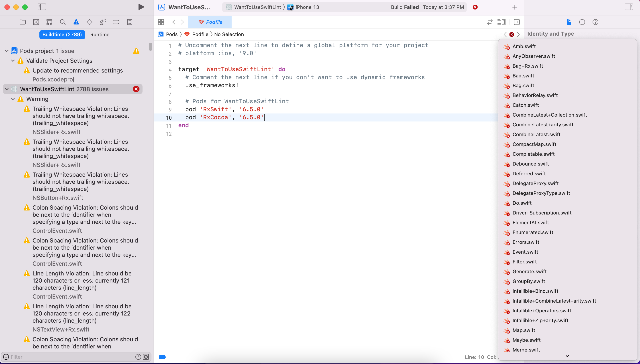Go back in editor history

(174, 22)
